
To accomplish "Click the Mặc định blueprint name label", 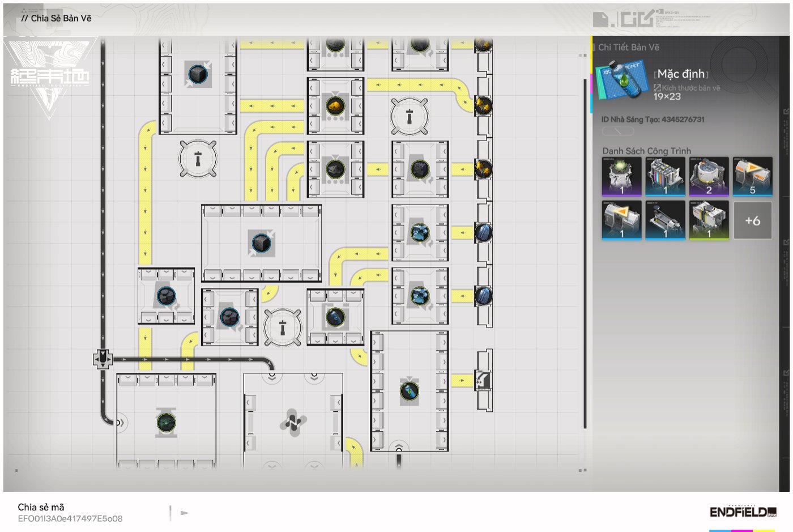I will point(681,74).
